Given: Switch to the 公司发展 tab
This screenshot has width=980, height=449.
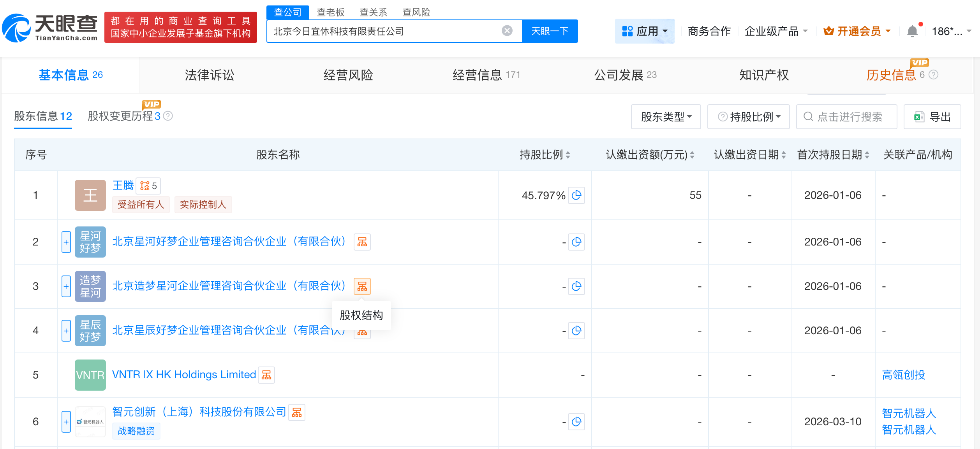Looking at the screenshot, I should pyautogui.click(x=625, y=75).
